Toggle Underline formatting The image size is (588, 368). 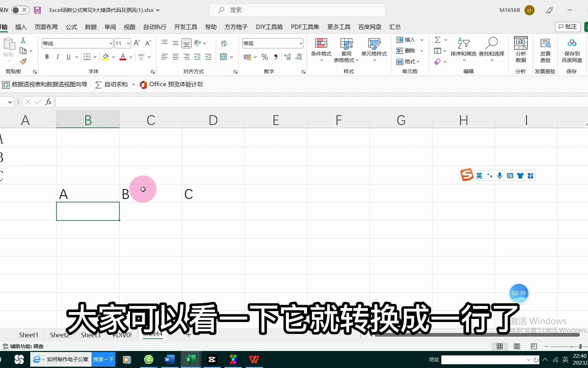[68, 57]
